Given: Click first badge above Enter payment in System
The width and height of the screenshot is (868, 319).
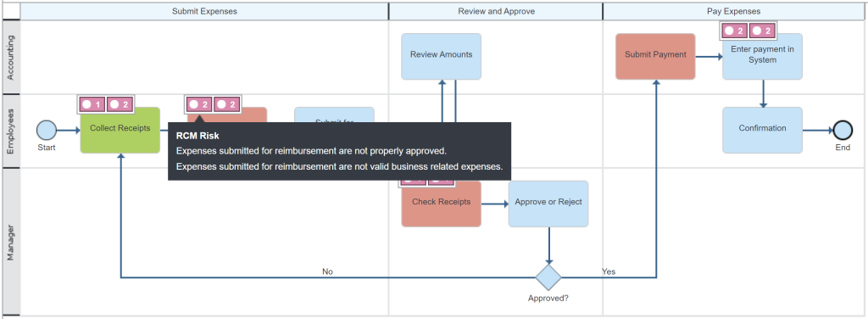Looking at the screenshot, I should click(x=735, y=31).
